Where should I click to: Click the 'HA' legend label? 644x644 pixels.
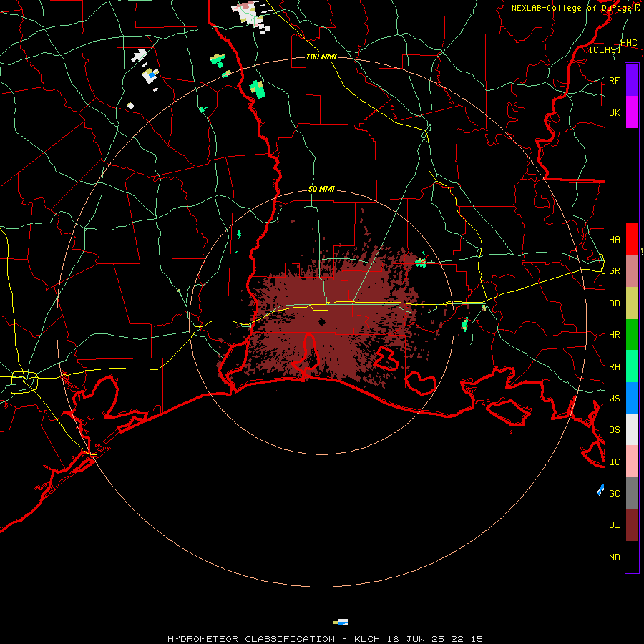614,239
